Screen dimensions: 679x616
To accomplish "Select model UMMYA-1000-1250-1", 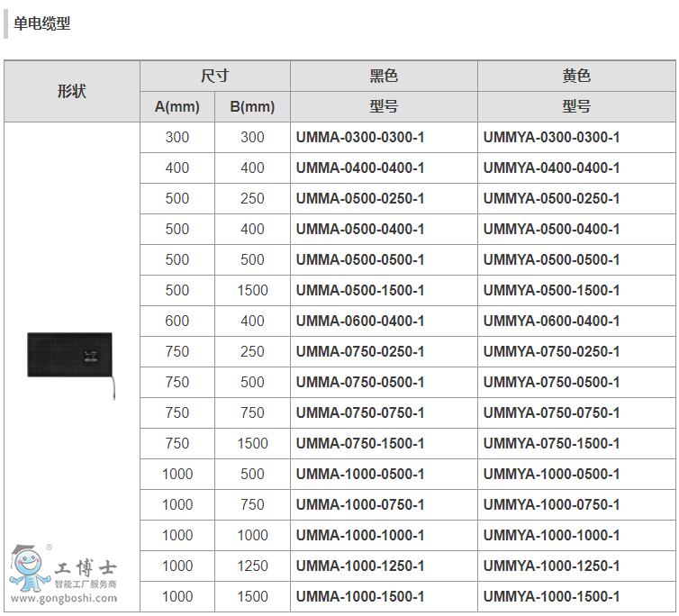I will [551, 566].
